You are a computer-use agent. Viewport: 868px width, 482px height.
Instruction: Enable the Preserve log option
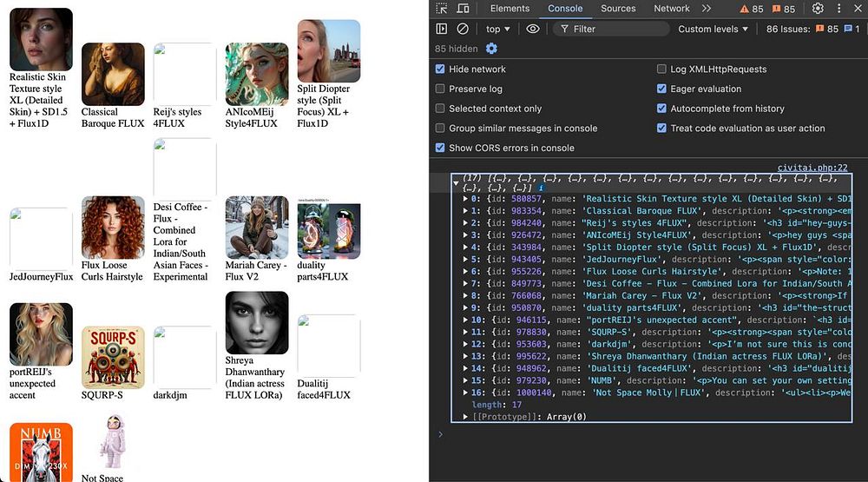[440, 89]
